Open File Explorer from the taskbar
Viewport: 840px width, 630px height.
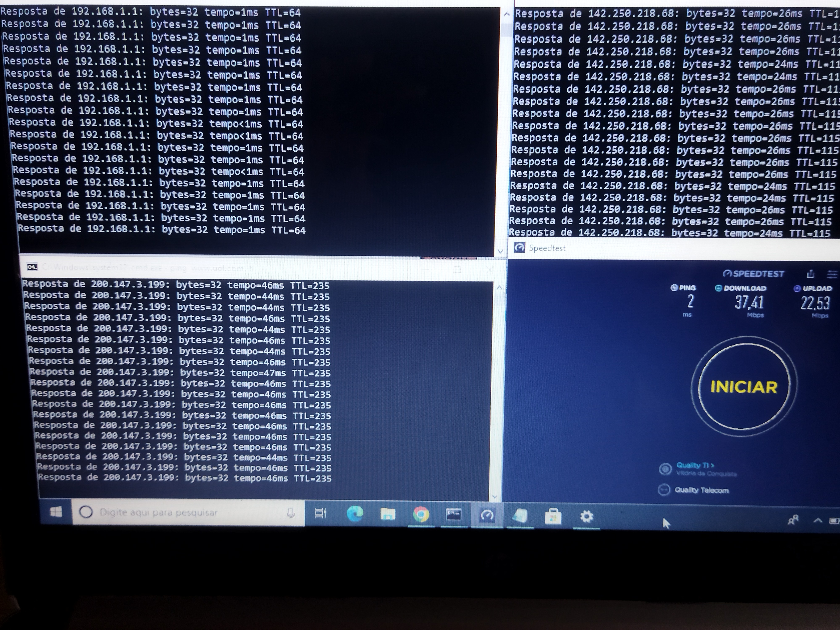[x=388, y=514]
